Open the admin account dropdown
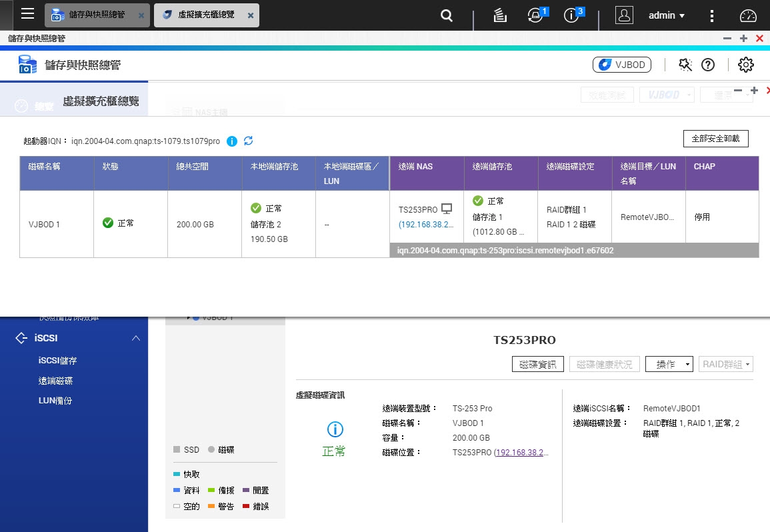This screenshot has width=770, height=532. coord(667,15)
